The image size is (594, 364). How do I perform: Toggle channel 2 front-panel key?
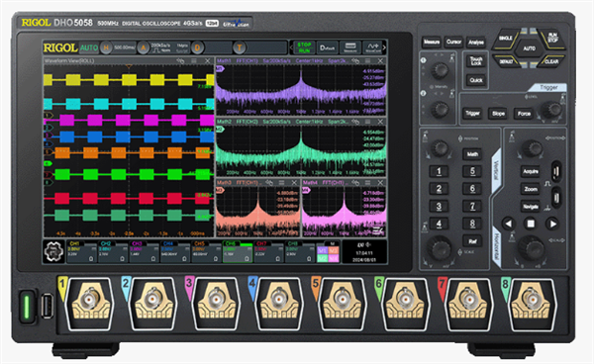[439, 189]
